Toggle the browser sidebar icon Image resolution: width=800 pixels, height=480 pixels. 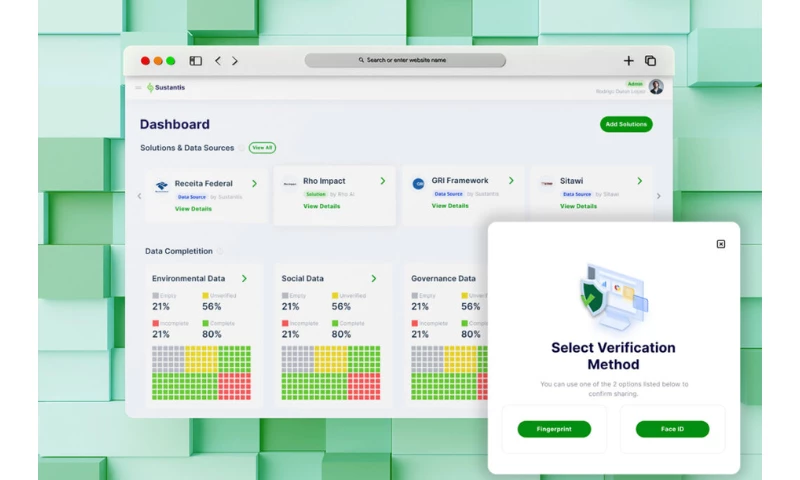pyautogui.click(x=196, y=61)
